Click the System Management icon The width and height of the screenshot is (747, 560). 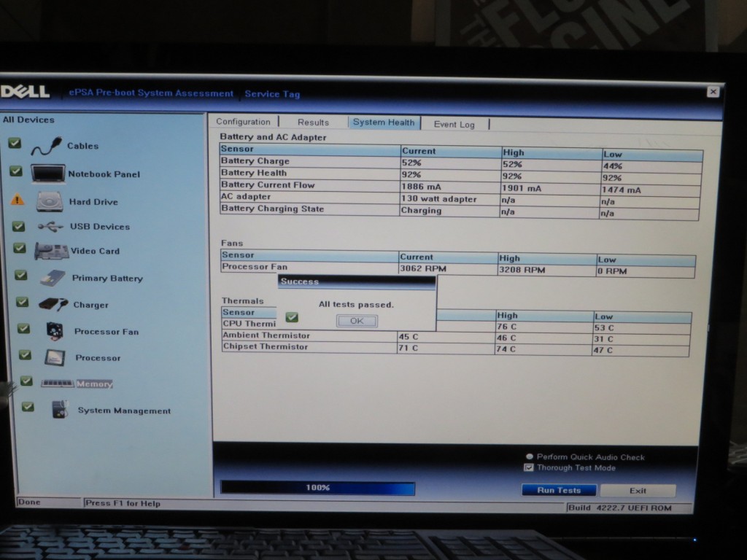pos(60,410)
